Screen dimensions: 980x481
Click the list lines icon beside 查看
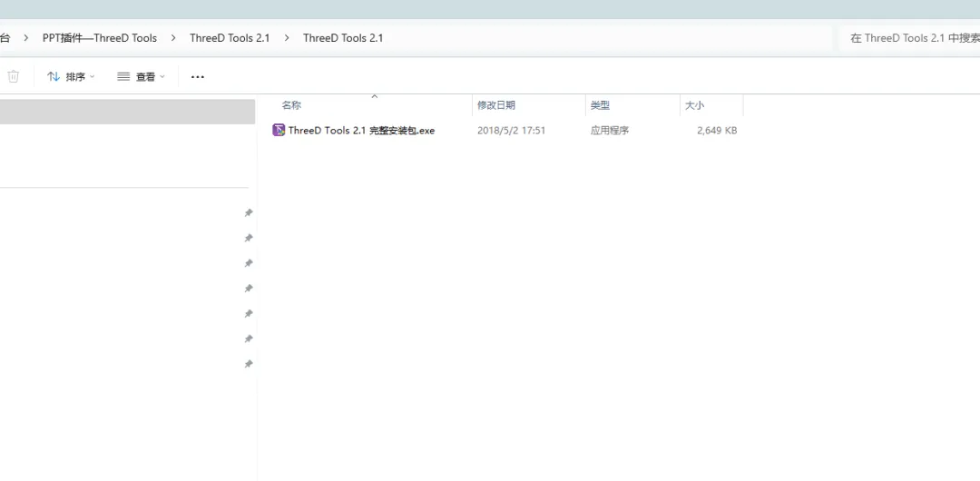123,76
